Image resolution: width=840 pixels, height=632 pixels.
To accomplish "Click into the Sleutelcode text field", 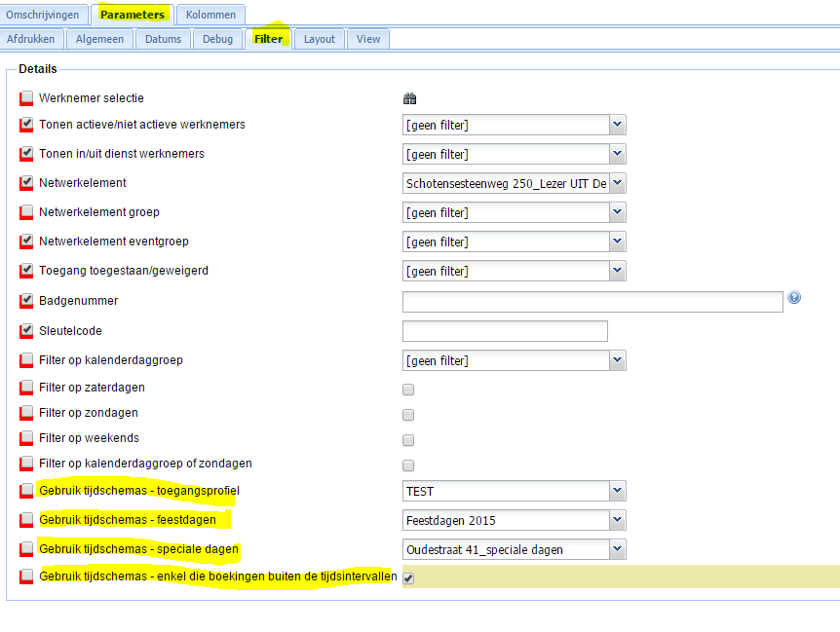I will pyautogui.click(x=505, y=331).
